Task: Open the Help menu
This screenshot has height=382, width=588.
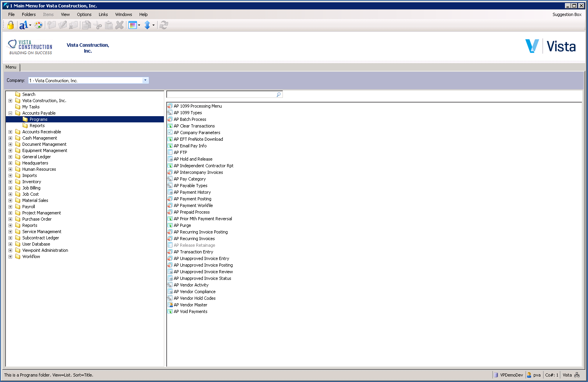Action: coord(144,14)
